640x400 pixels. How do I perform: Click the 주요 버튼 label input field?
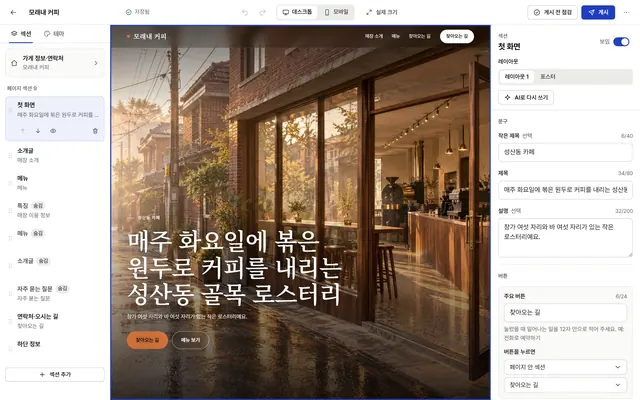565,313
